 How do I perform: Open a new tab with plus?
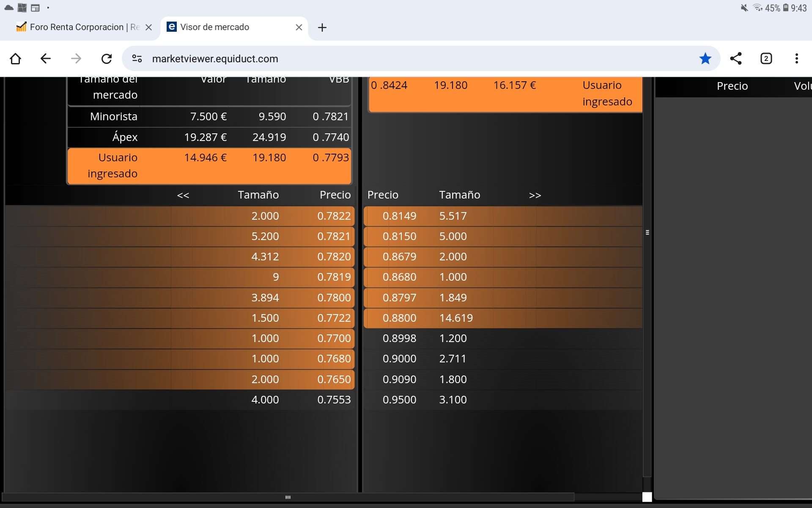pos(322,28)
